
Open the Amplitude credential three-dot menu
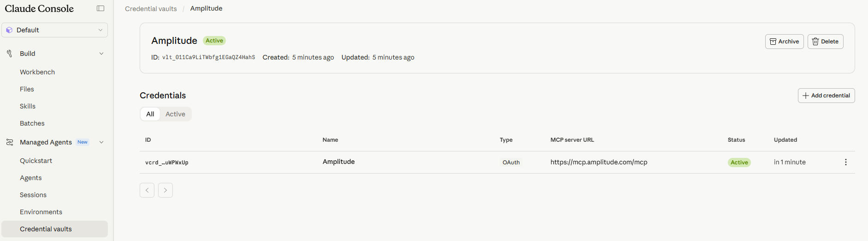coord(845,162)
